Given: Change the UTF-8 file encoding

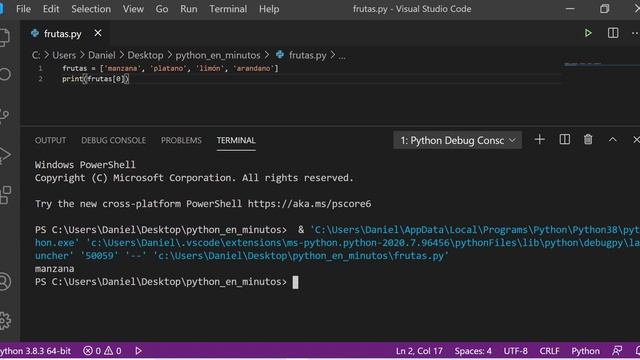Looking at the screenshot, I should (x=516, y=351).
